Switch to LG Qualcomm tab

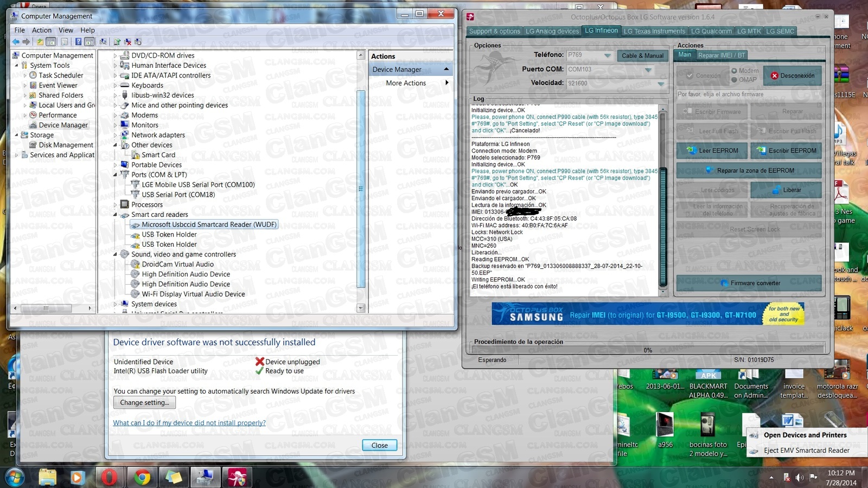click(x=711, y=31)
